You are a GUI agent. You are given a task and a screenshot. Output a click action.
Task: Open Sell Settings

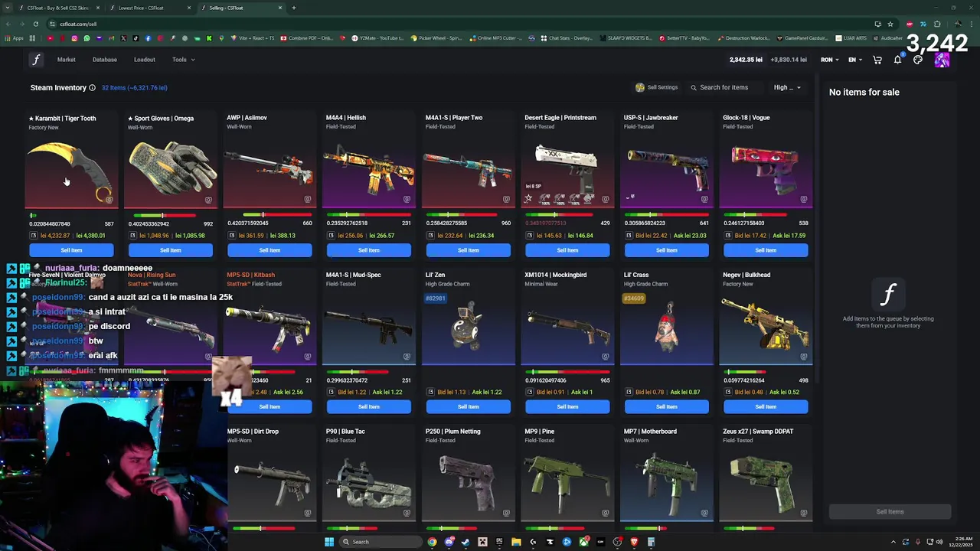[657, 87]
